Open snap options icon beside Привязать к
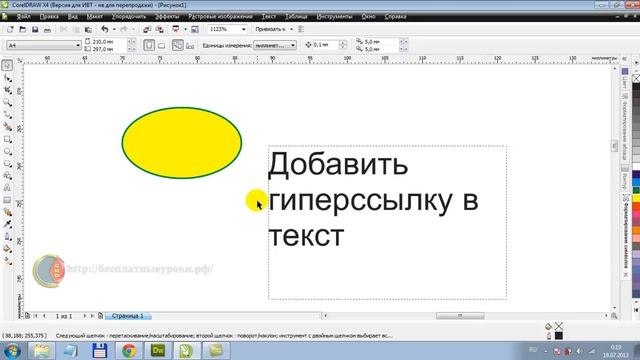 click(301, 29)
